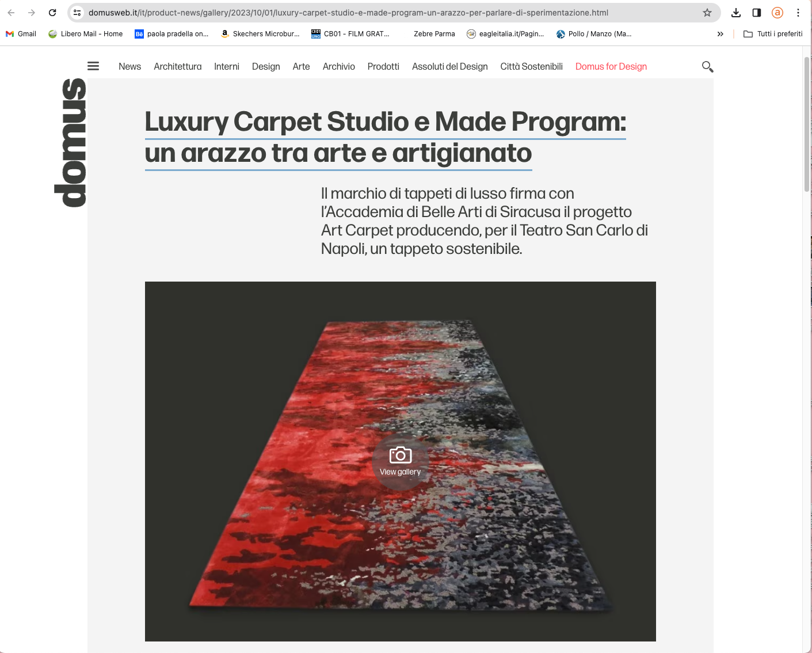Open the CB01 - FILM GRAT bookmark
Screen dimensions: 812x653
pos(350,34)
